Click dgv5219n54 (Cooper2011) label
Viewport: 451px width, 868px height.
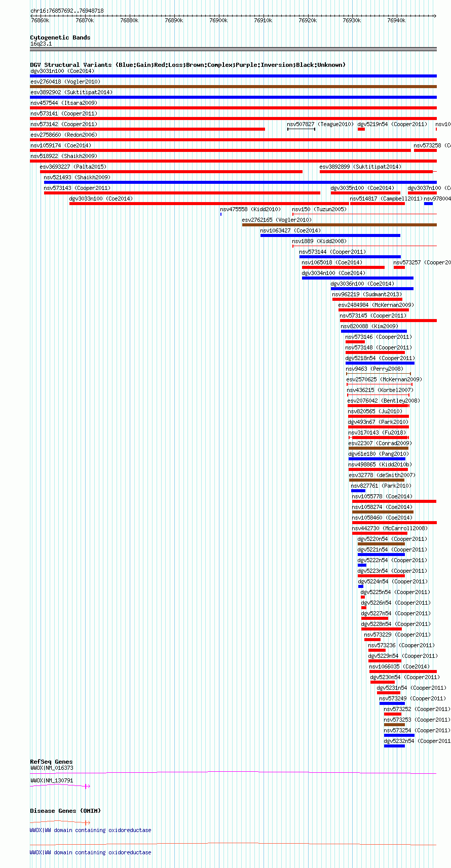pos(392,124)
